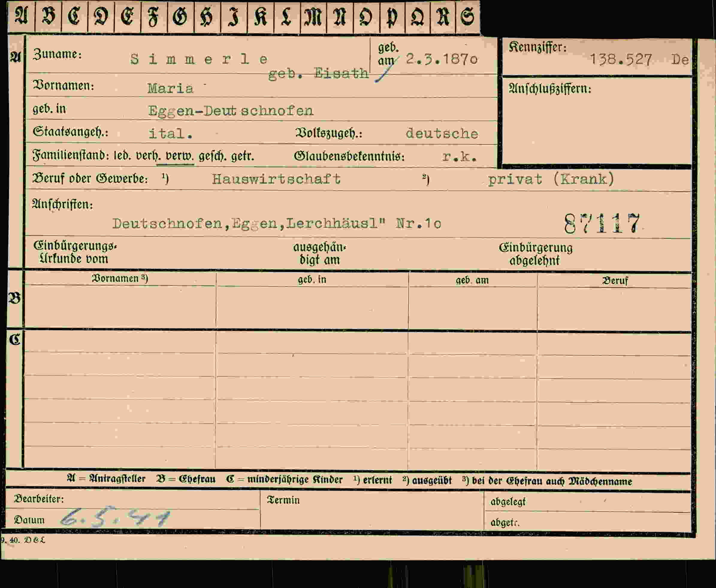The height and width of the screenshot is (588, 716).
Task: Click citizenship value 'ital.'
Action: pyautogui.click(x=171, y=134)
